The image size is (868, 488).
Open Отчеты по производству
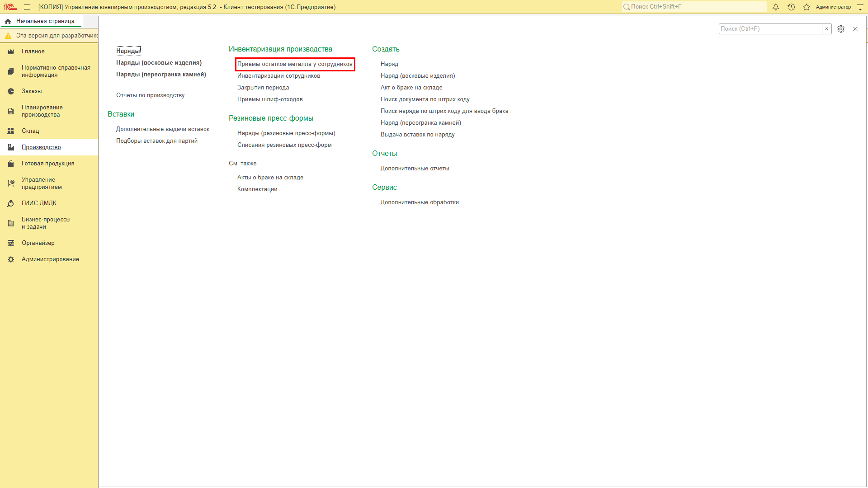(x=150, y=95)
